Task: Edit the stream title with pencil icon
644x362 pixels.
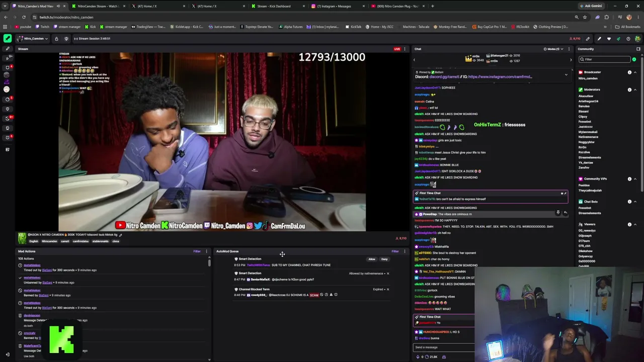Action: point(121,235)
